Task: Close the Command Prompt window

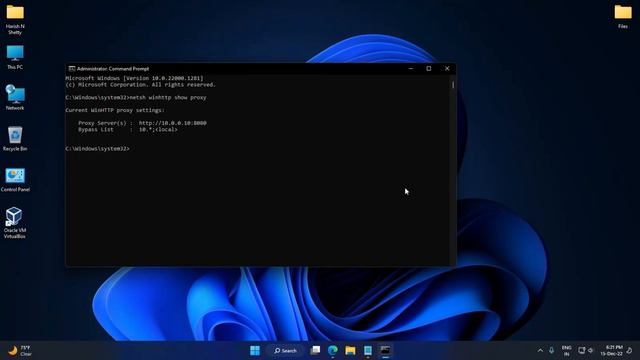Action: click(x=447, y=69)
